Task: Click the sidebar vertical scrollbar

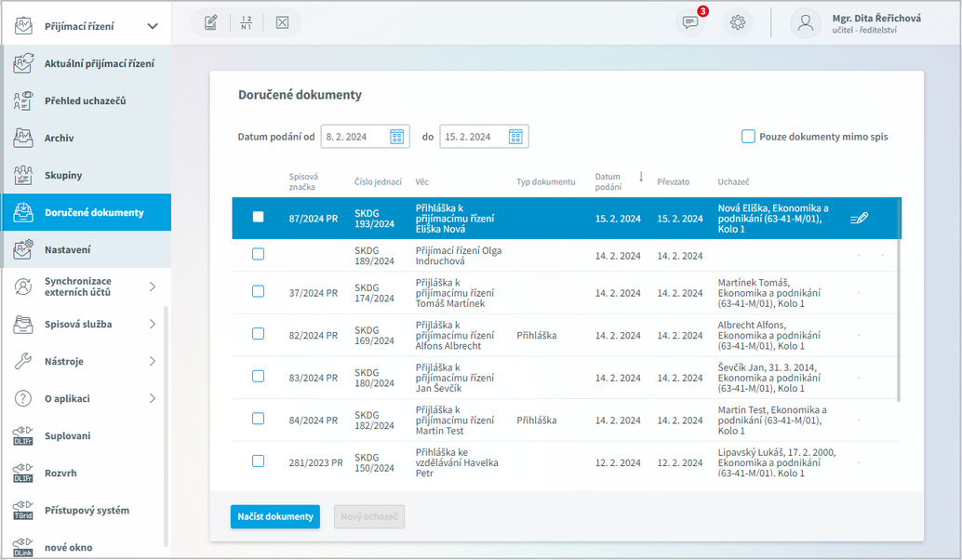Action: pyautogui.click(x=166, y=426)
